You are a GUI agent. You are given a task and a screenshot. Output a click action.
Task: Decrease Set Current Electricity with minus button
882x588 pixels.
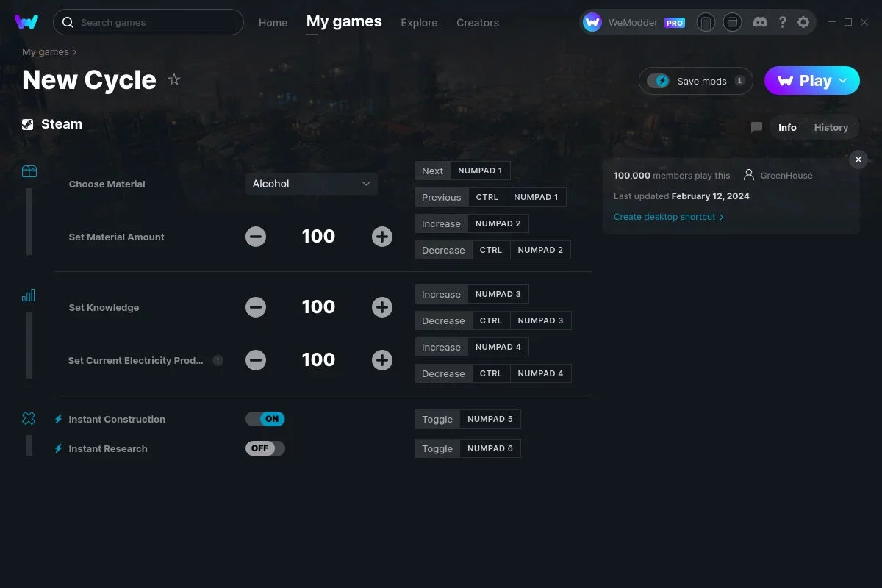point(256,360)
